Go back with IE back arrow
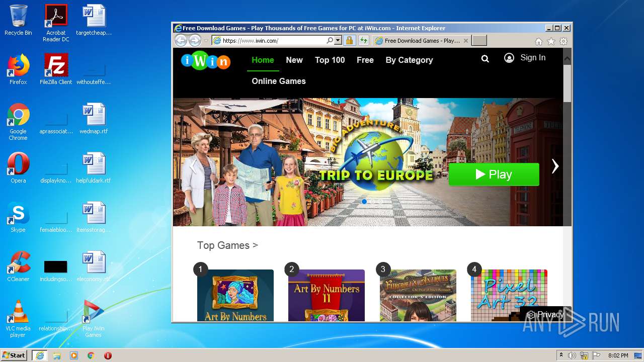Image resolution: width=644 pixels, height=362 pixels. (x=181, y=41)
